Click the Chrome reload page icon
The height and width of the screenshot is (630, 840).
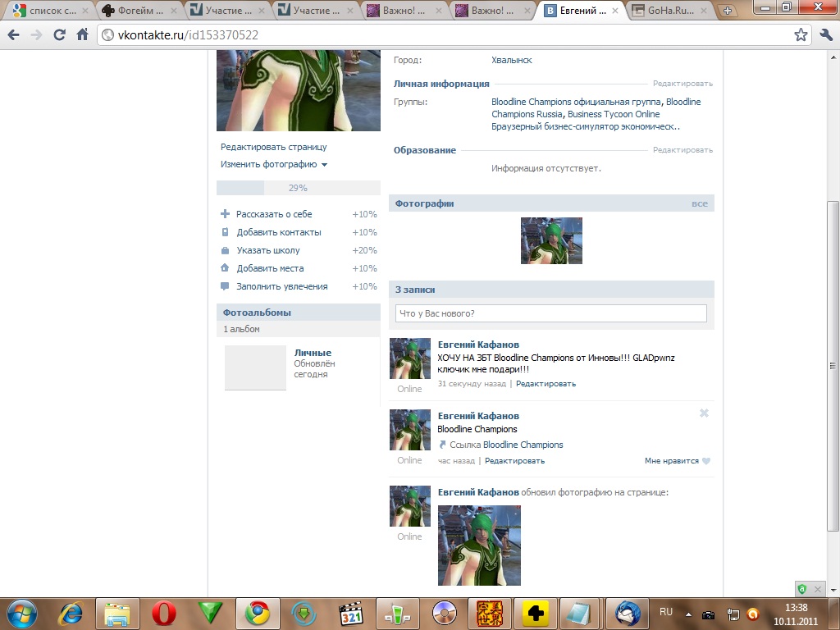[59, 35]
